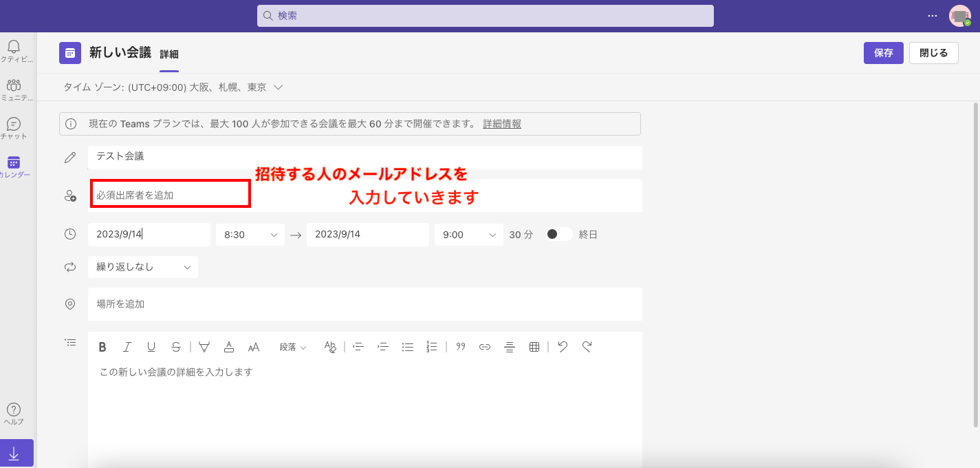
Task: Open the 段落 paragraph style menu
Action: [293, 347]
